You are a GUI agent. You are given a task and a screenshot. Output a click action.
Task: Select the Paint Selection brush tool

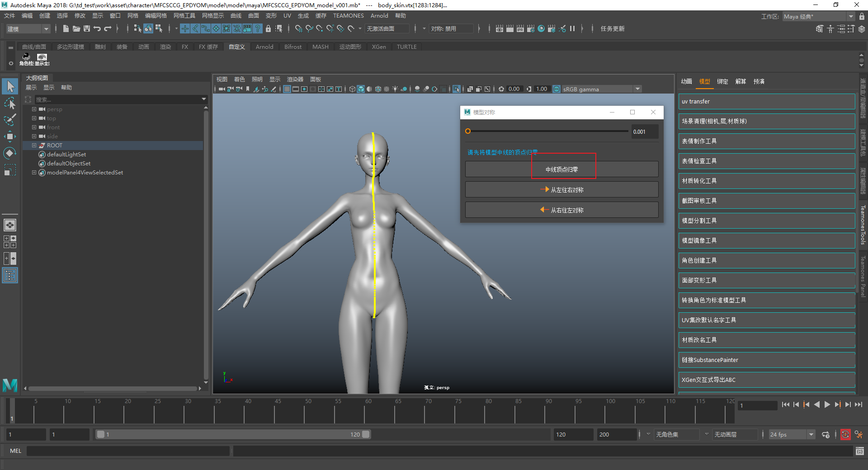(10, 120)
